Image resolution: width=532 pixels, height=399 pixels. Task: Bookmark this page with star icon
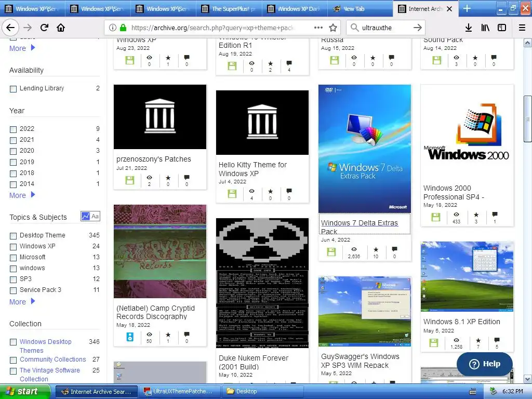(x=333, y=28)
